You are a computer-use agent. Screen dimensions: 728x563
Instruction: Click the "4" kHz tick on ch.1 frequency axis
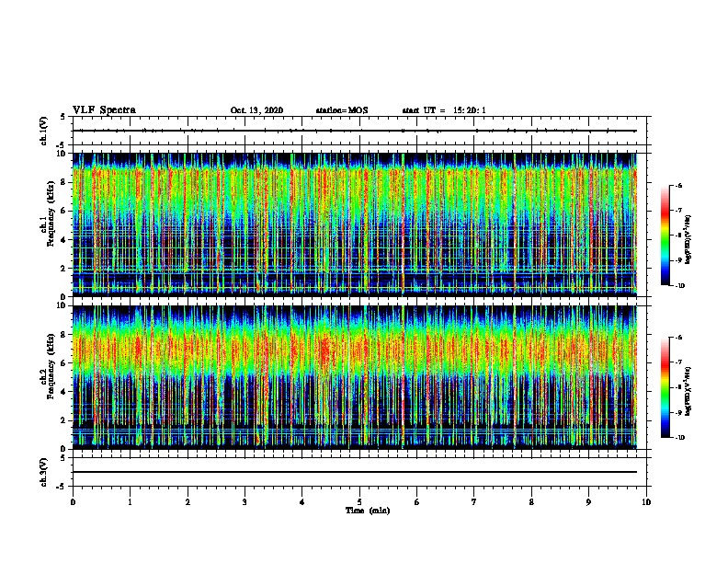(x=64, y=240)
